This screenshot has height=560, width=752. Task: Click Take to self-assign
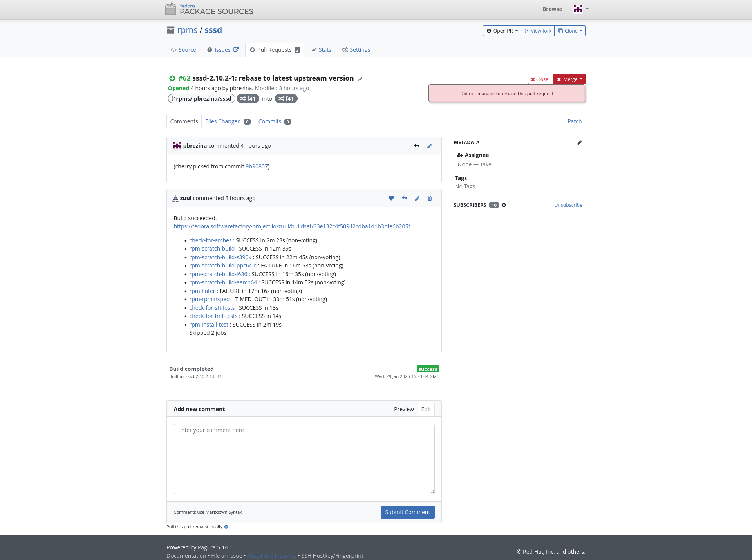coord(485,164)
